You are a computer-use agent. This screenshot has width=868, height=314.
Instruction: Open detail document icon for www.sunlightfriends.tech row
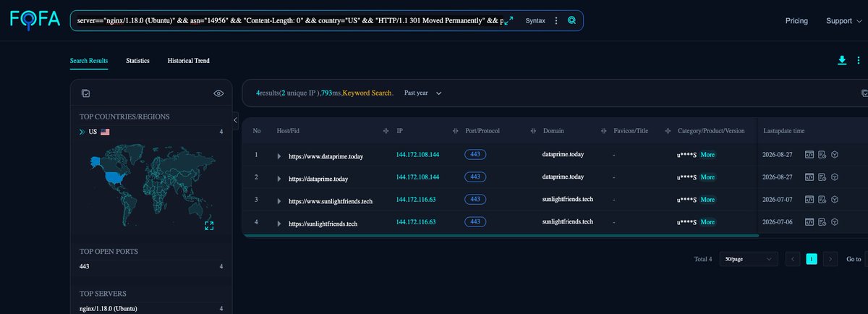pyautogui.click(x=822, y=199)
